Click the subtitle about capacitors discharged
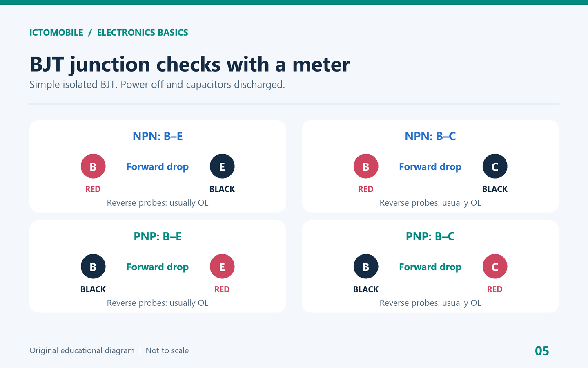Image resolution: width=588 pixels, height=368 pixels. coord(157,85)
